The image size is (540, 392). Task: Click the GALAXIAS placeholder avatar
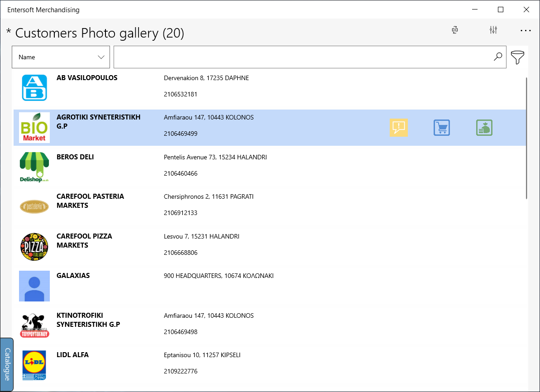click(x=34, y=286)
